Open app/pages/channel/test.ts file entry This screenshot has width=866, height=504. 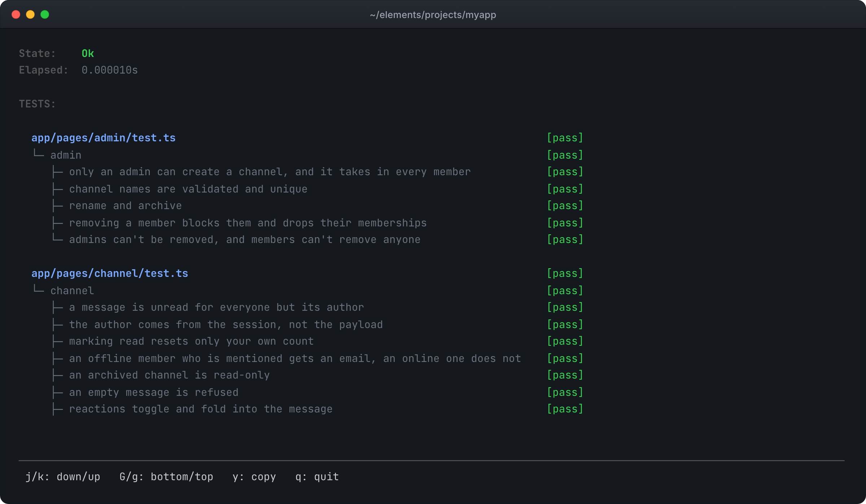[110, 273]
